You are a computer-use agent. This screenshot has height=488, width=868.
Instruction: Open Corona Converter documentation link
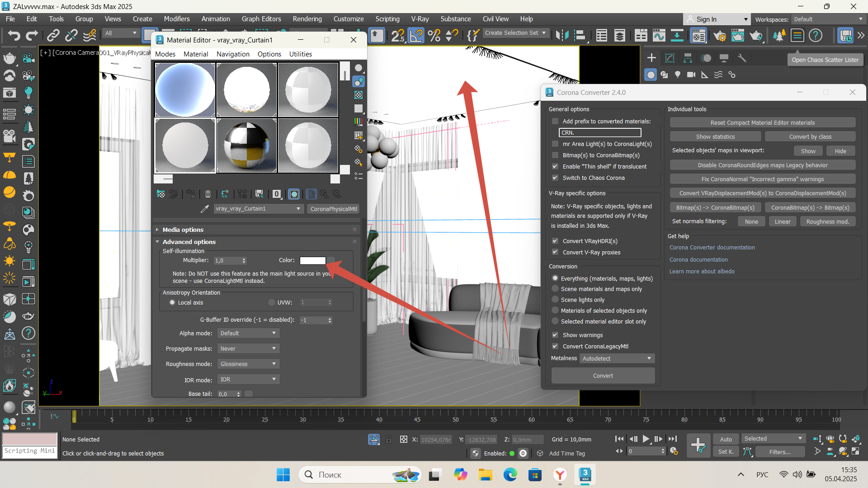pos(712,247)
